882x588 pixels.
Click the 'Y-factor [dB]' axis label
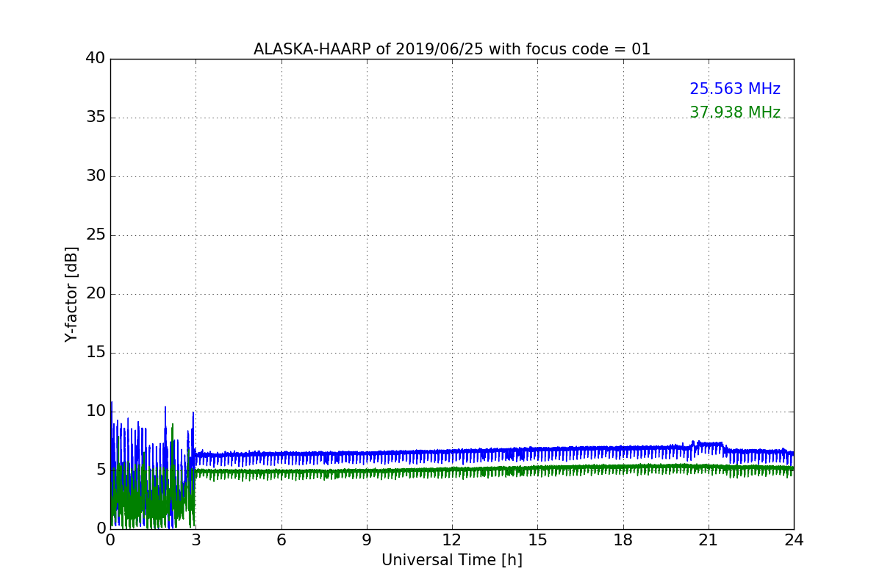(71, 294)
